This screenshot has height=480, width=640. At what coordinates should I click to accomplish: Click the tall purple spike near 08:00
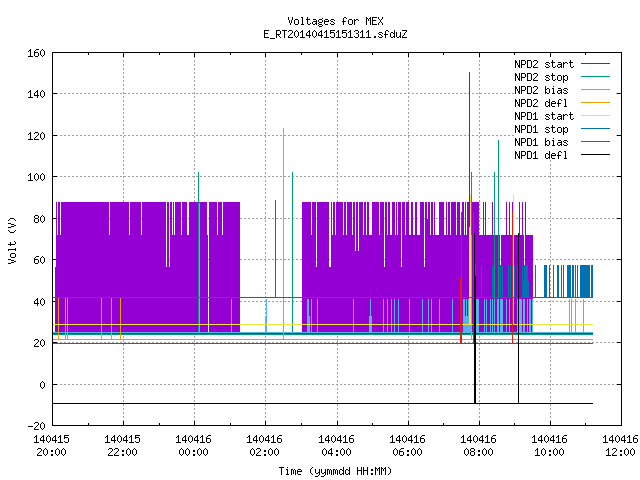coord(469,122)
